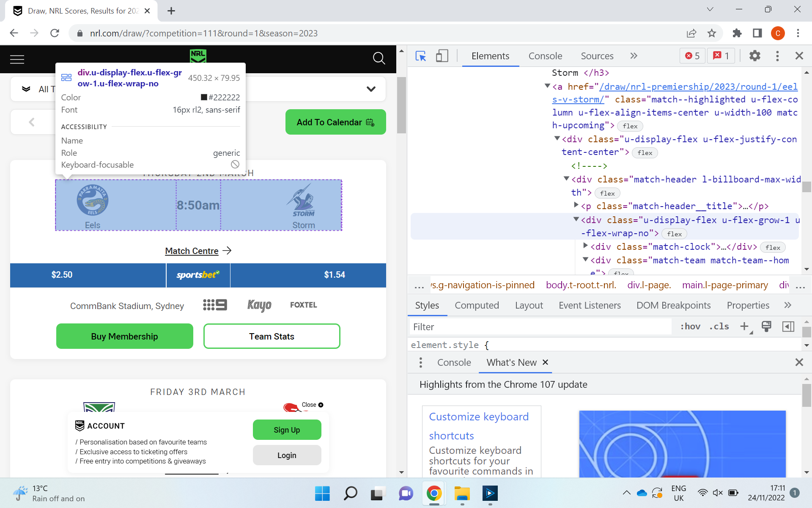Click the Sign Up button
The image size is (812, 508).
tap(287, 430)
